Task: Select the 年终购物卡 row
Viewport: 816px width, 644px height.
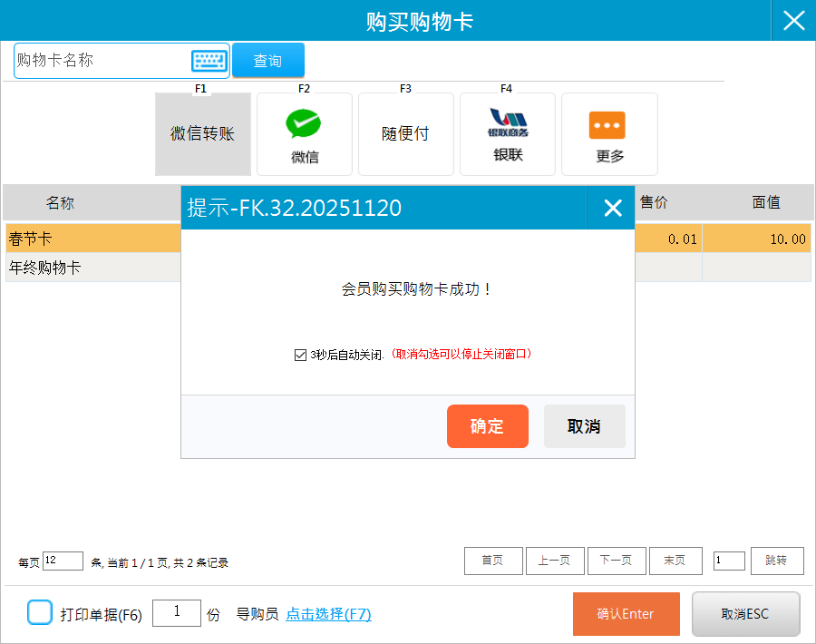Action: 91,268
